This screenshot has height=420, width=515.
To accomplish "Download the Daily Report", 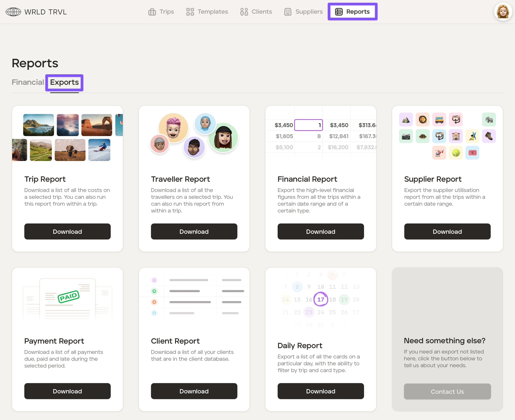I will click(320, 391).
